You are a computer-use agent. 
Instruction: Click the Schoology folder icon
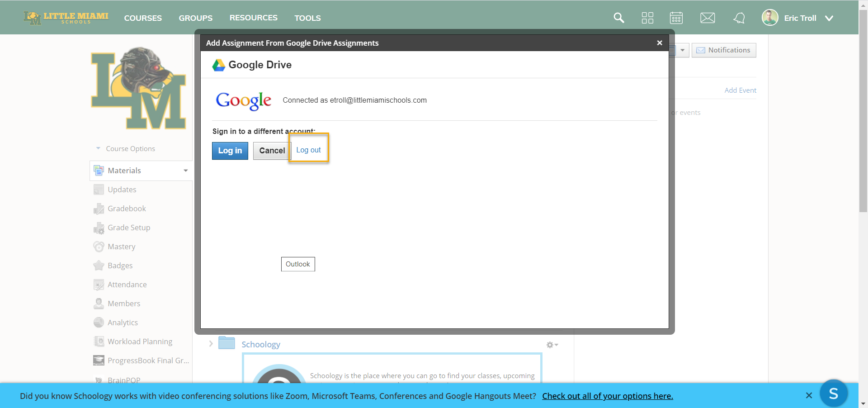(x=226, y=343)
